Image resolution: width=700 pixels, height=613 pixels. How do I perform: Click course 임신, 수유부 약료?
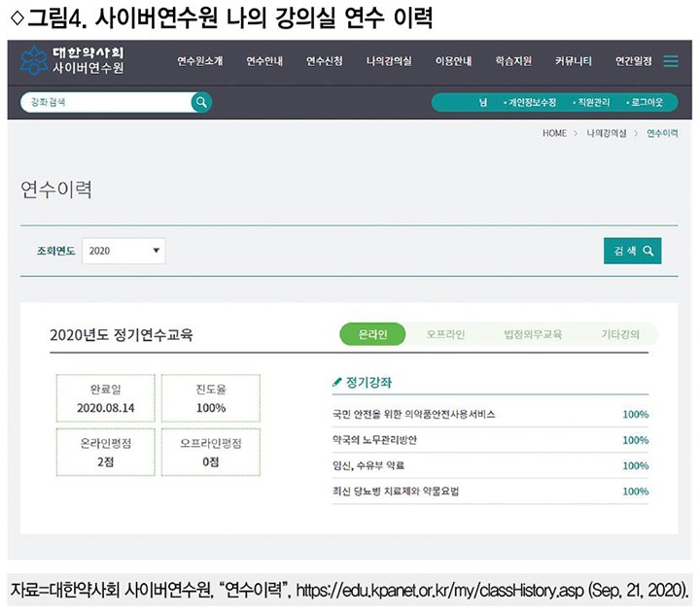point(368,465)
